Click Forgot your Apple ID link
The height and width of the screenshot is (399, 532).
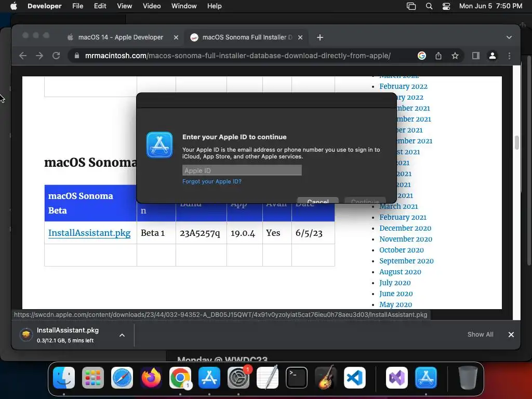pos(212,181)
